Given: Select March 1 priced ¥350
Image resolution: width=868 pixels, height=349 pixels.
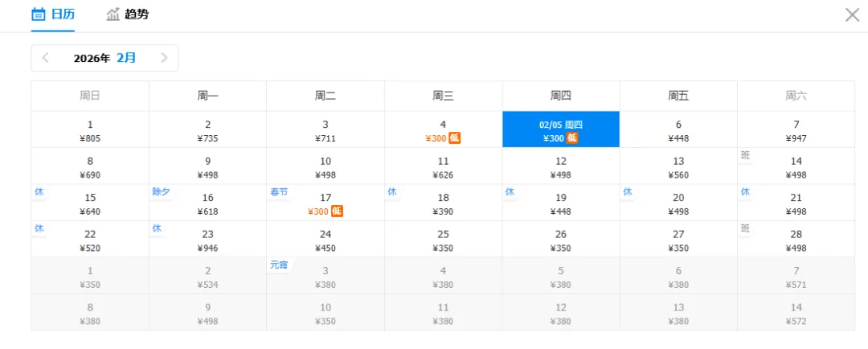Looking at the screenshot, I should pos(90,276).
